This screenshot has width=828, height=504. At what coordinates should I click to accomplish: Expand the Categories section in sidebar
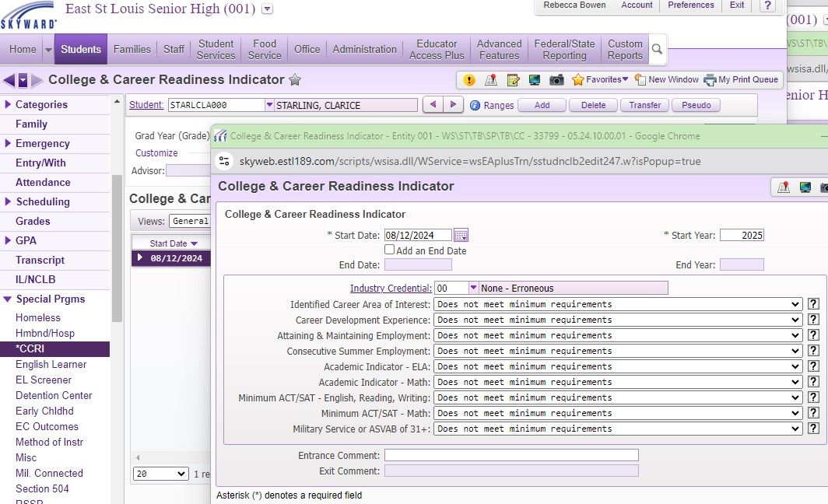coord(8,104)
